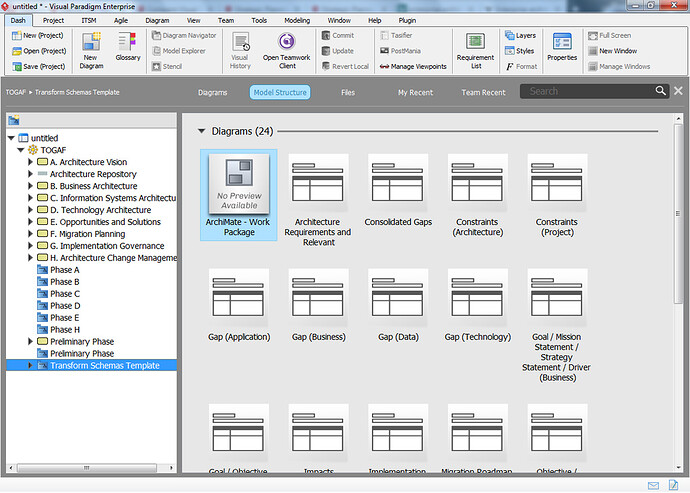
Task: Click Revert Local in the toolbar
Action: click(x=345, y=66)
